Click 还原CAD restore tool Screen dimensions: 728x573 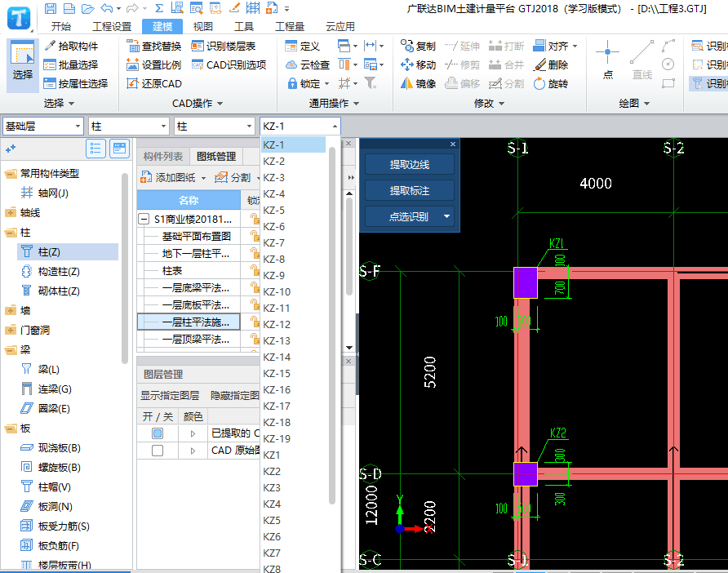tap(154, 83)
